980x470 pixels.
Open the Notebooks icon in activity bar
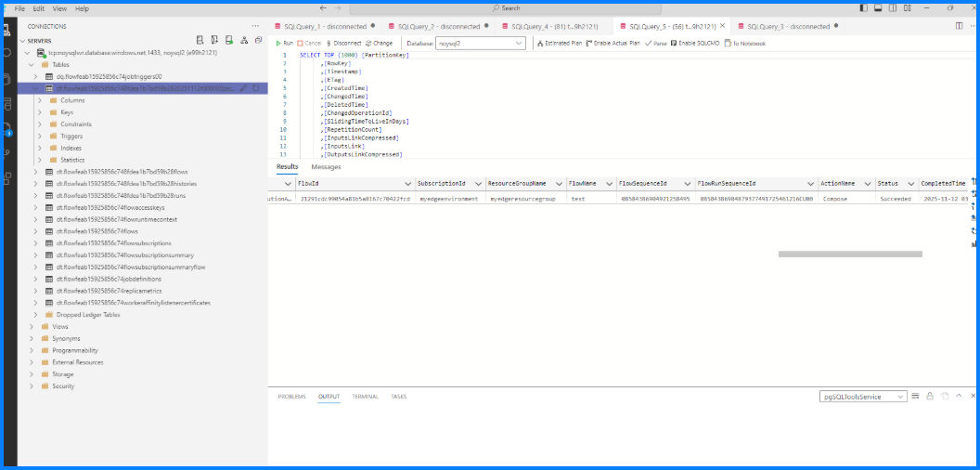[7, 79]
